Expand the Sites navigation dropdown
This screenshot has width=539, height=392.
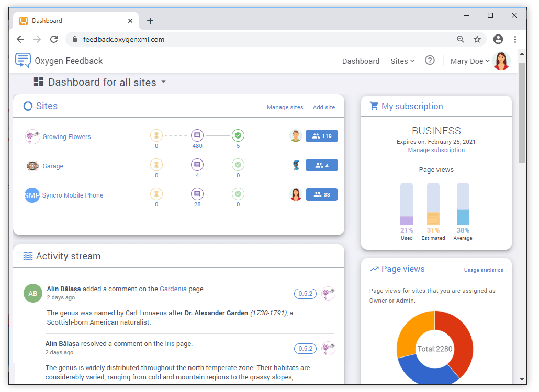click(402, 61)
